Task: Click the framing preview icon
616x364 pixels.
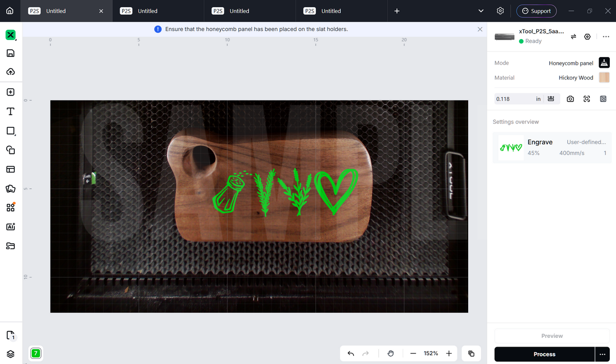Action: [603, 99]
